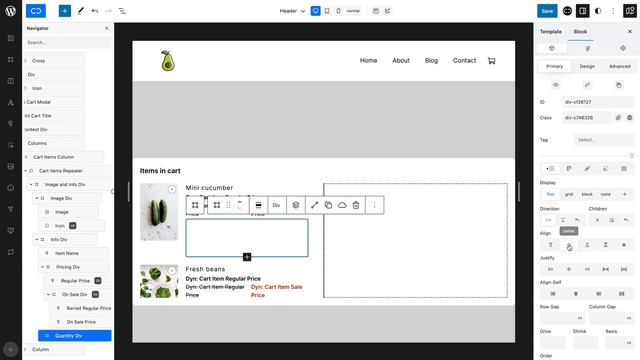Collapse the Cart Items Repeater node

[25, 171]
